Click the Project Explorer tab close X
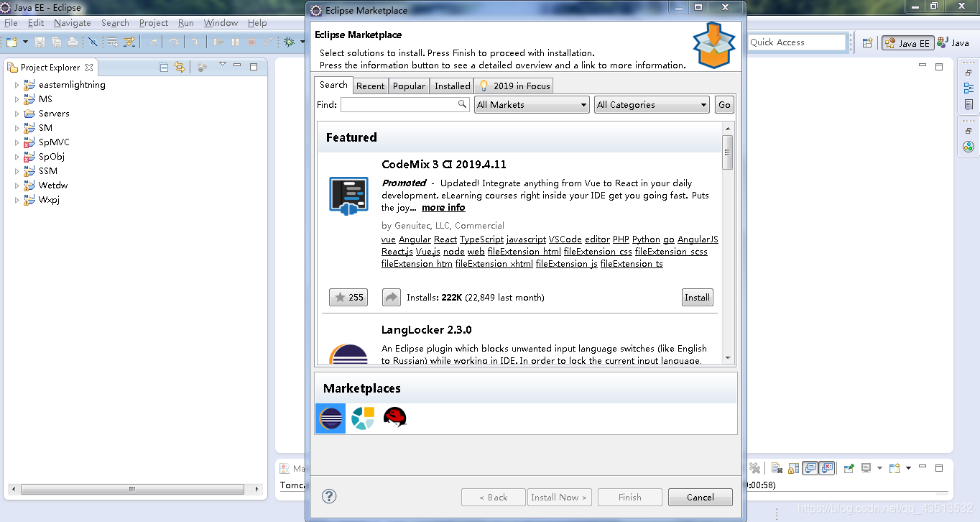The height and width of the screenshot is (522, 980). pos(89,68)
